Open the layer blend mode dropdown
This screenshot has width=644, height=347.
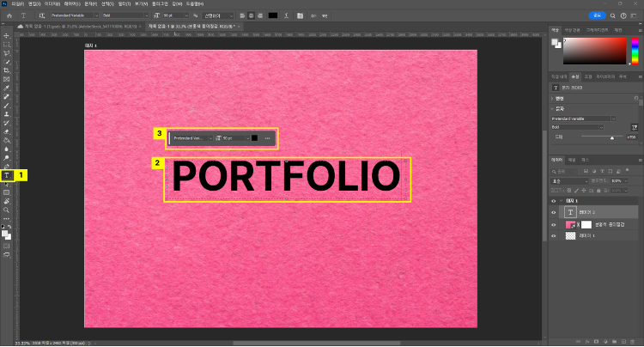569,181
